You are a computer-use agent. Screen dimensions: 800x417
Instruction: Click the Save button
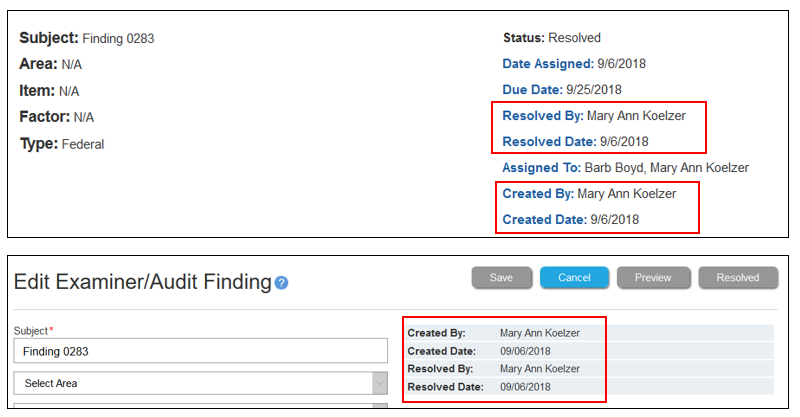coord(502,278)
